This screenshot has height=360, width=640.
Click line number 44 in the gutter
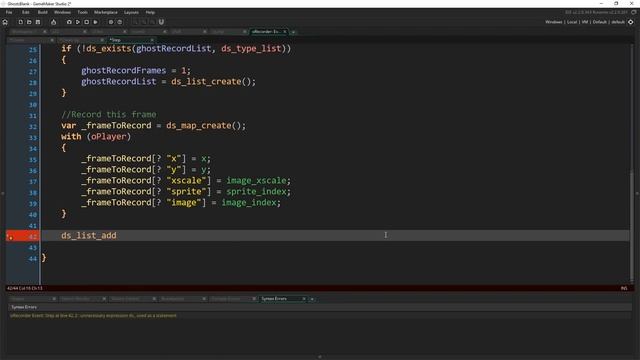point(33,259)
